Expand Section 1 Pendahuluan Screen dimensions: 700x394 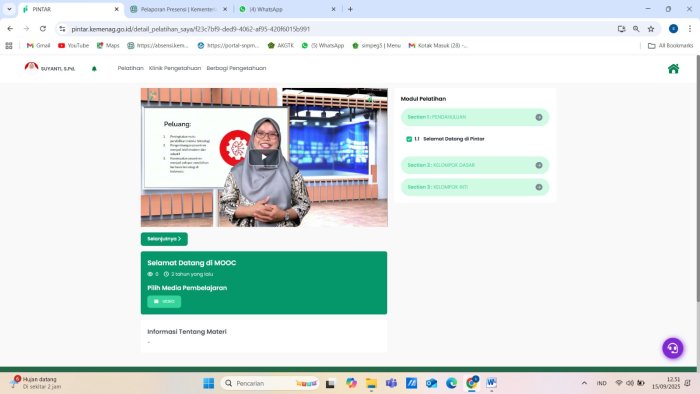(475, 117)
